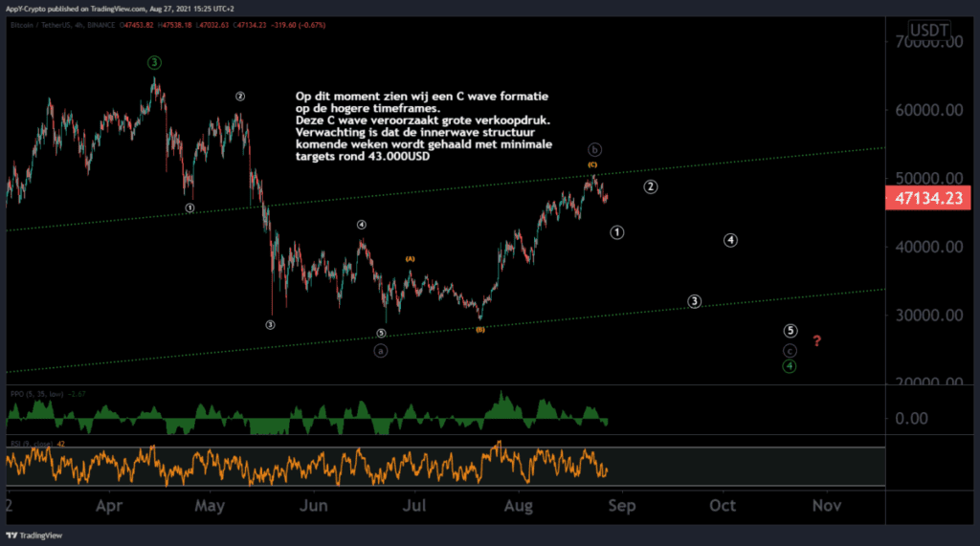The height and width of the screenshot is (546, 980).
Task: Click the large white circled 5 projection marker
Action: coord(790,331)
